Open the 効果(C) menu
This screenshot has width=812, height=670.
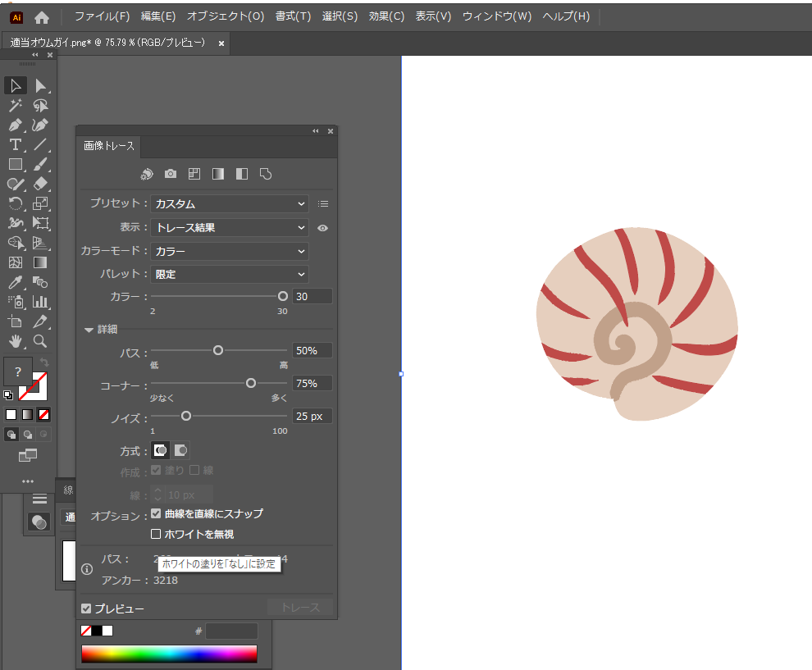[386, 16]
